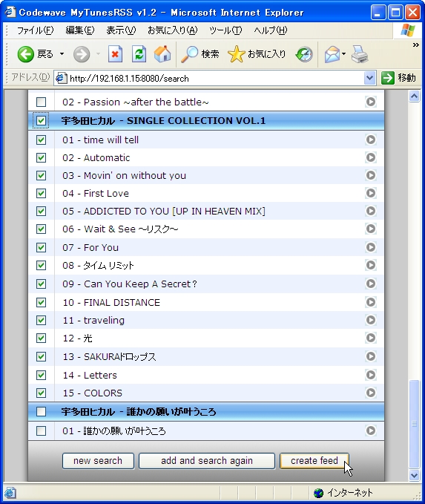Open the Back button history dropdown arrow
425x504 pixels.
pos(62,54)
